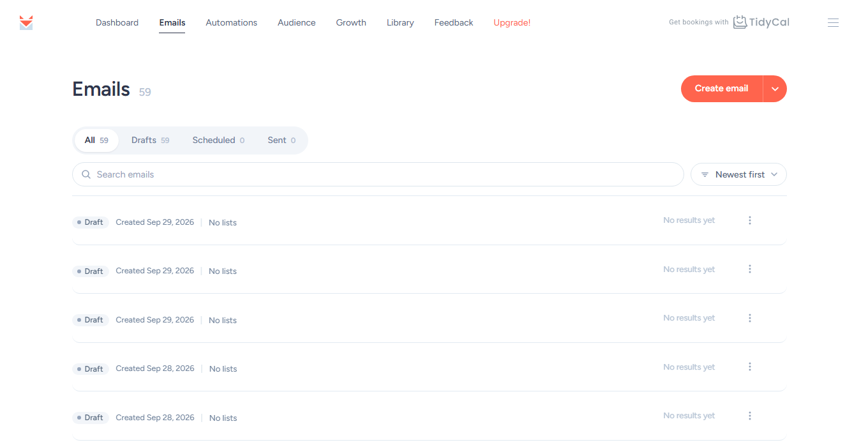Click 'No lists' on the topmost row

tap(223, 222)
